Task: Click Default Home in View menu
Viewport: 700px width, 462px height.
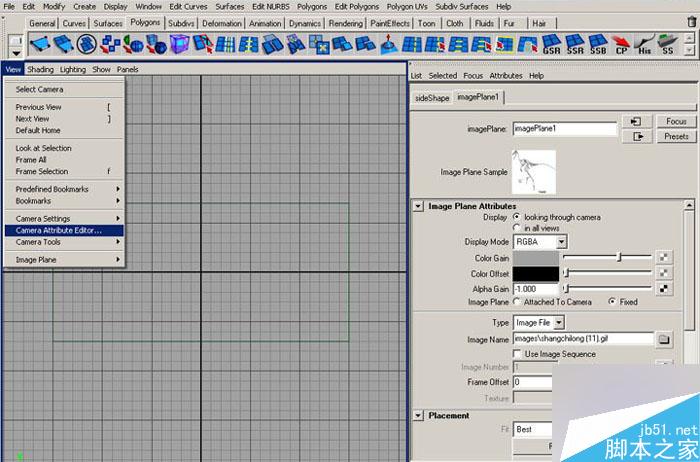Action: [65, 130]
